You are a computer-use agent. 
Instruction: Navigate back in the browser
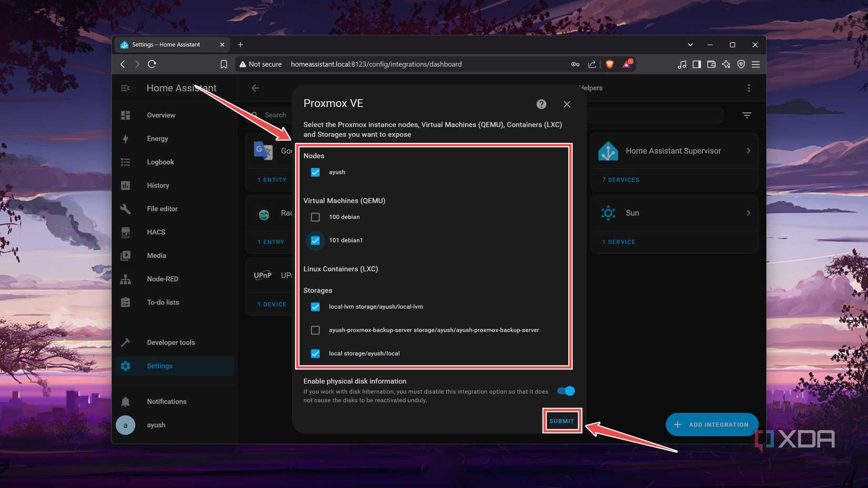click(123, 64)
